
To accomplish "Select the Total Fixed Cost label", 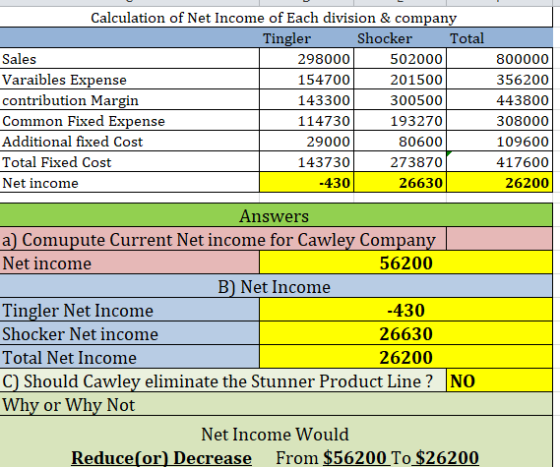I will (129, 162).
